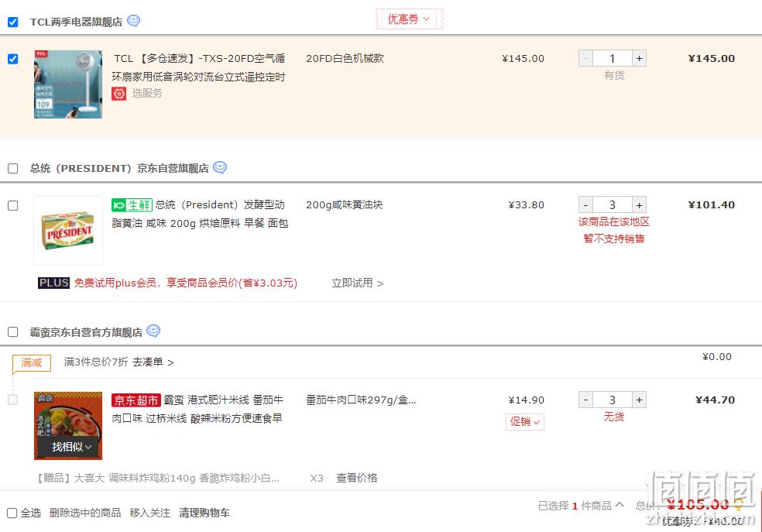Open 总统(PRESIDENT)京东自营旗舰店 store link
The image size is (762, 532).
[119, 169]
